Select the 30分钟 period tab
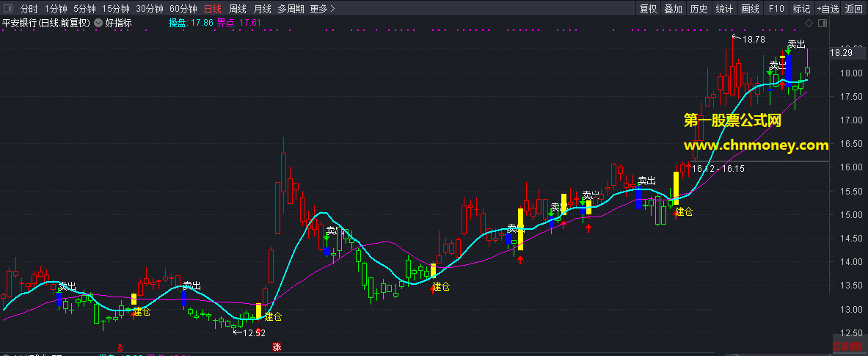Image resolution: width=868 pixels, height=356 pixels. [150, 9]
